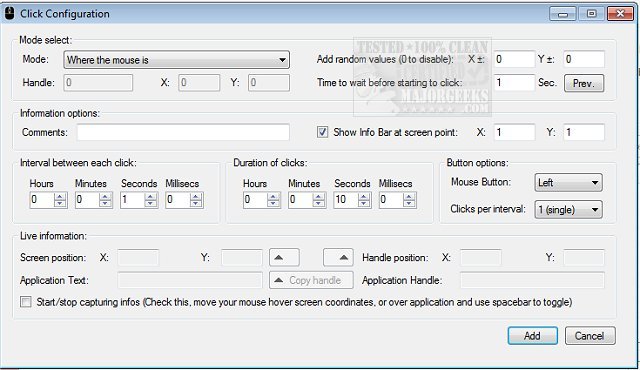640x370 pixels.
Task: Click the 'Information options:' label
Action: (60, 113)
